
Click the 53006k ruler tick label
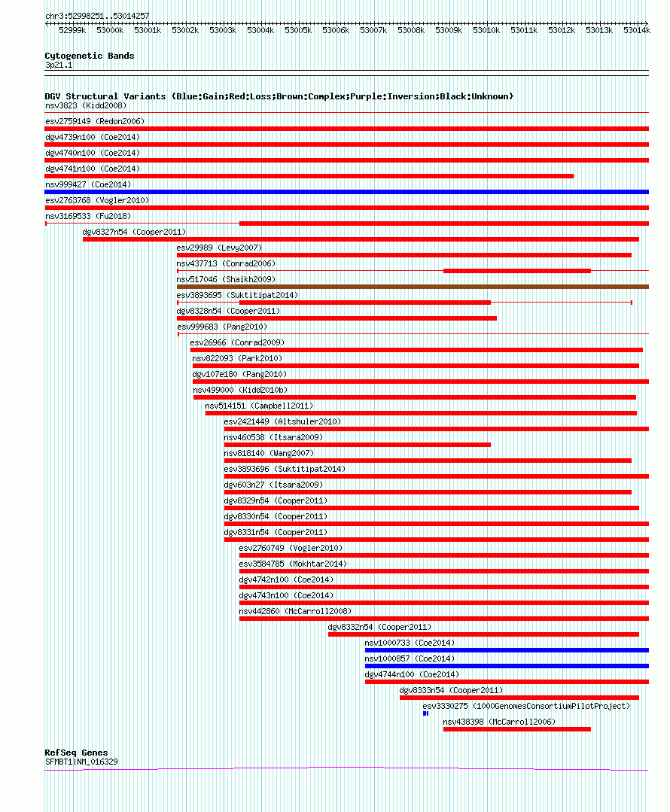(335, 31)
